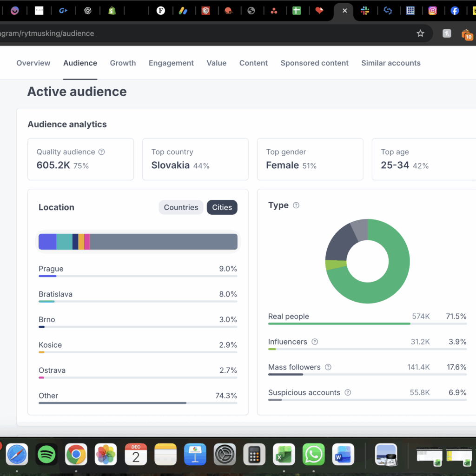Click the Quality audience help icon
This screenshot has width=476, height=476.
tap(102, 152)
